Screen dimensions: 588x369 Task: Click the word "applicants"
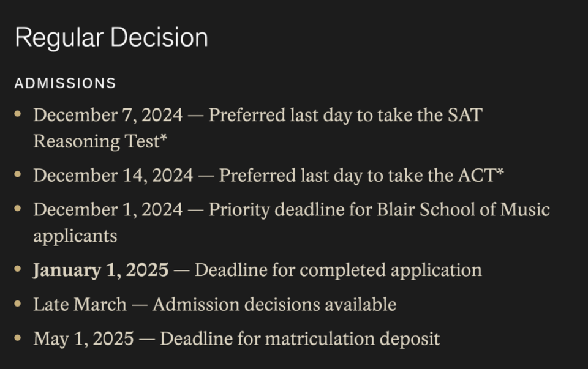75,236
